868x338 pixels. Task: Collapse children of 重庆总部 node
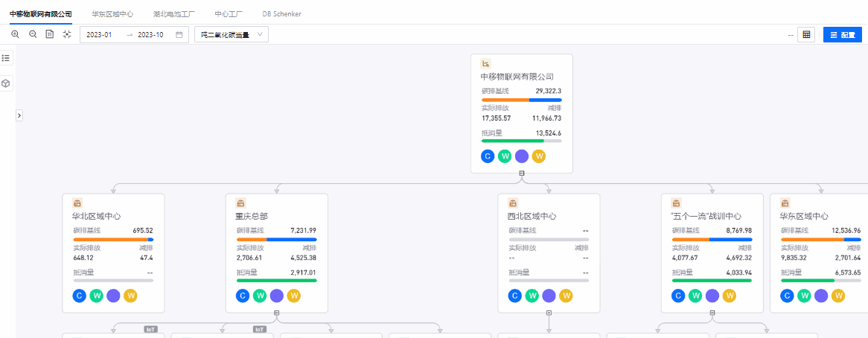277,313
